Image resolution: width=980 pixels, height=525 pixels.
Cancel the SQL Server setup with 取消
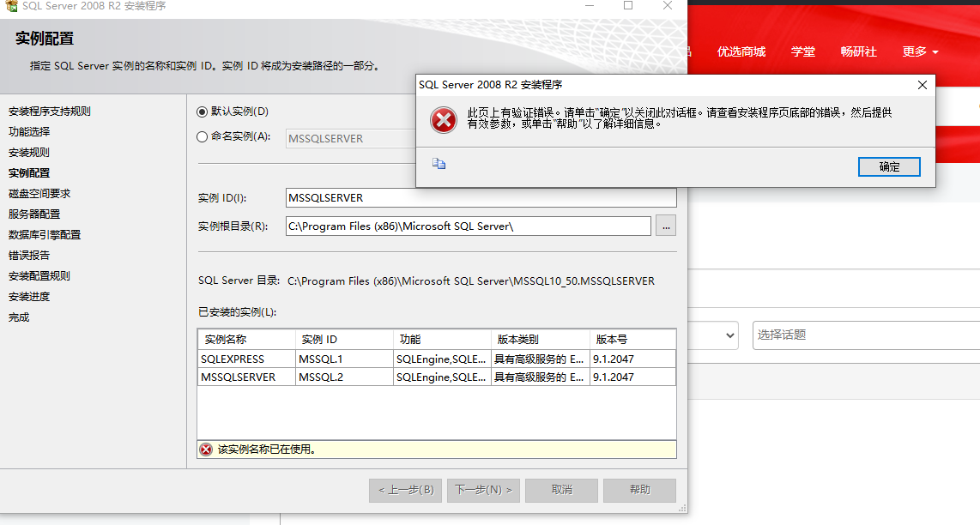click(561, 490)
